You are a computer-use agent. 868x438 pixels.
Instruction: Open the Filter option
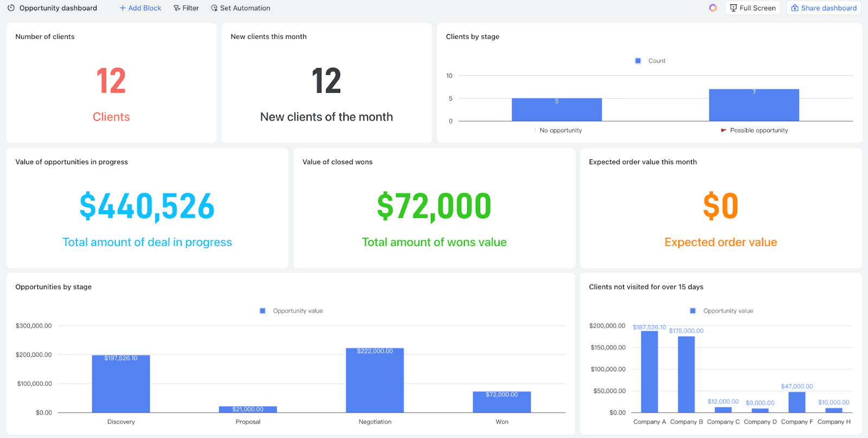click(x=186, y=8)
